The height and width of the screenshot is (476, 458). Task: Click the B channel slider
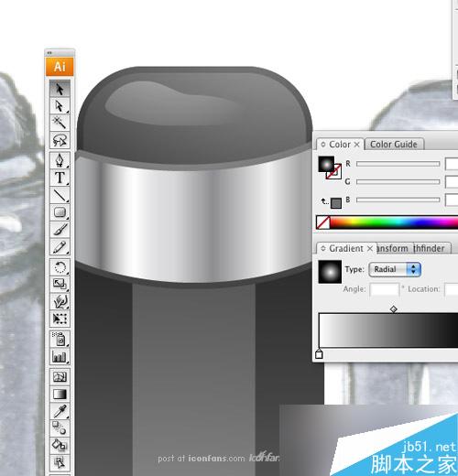pyautogui.click(x=398, y=200)
